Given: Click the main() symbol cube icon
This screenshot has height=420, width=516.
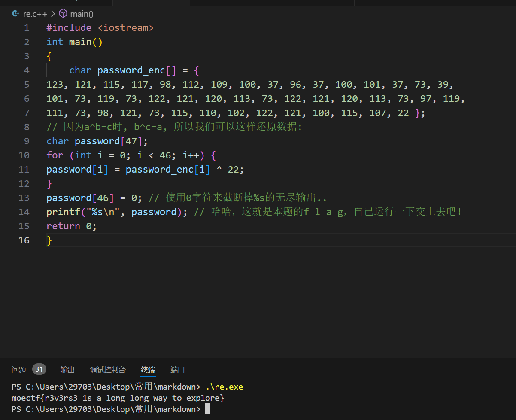Looking at the screenshot, I should (63, 13).
